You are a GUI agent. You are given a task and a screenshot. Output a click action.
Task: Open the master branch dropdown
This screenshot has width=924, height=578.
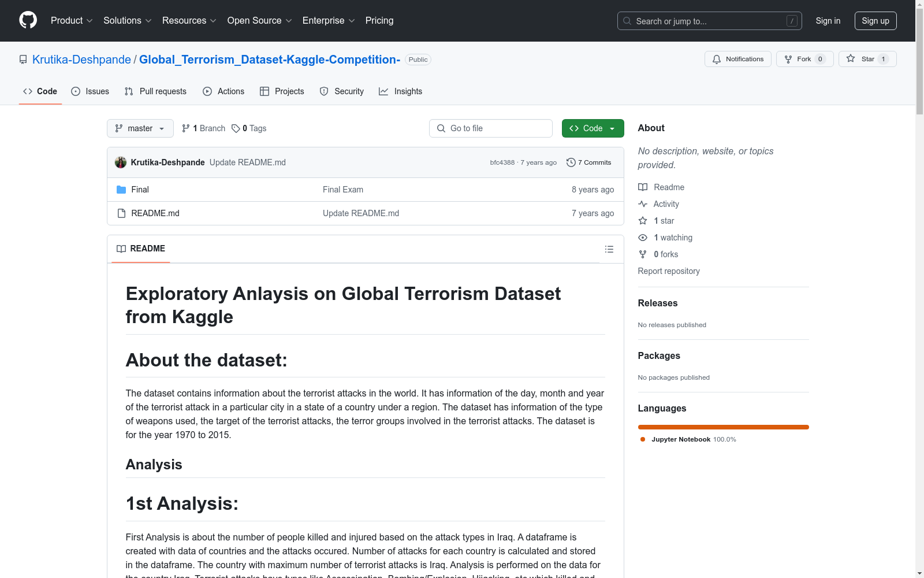[x=140, y=128]
